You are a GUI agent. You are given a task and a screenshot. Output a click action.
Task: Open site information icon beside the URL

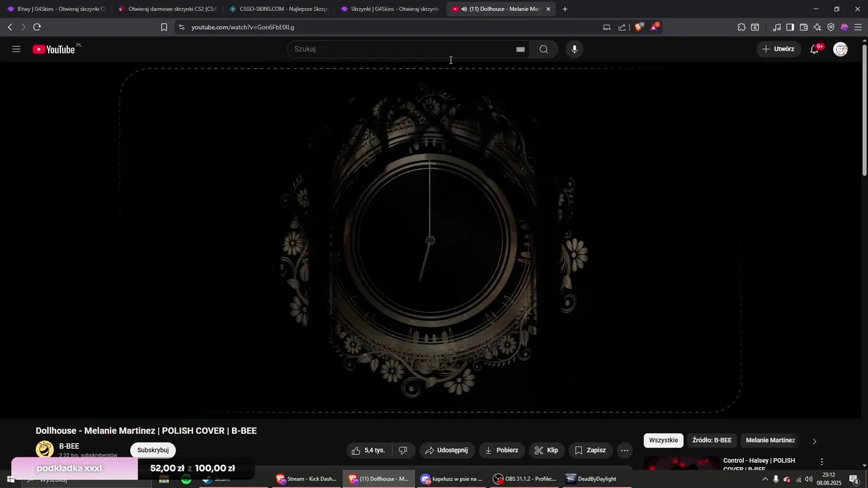(x=181, y=27)
